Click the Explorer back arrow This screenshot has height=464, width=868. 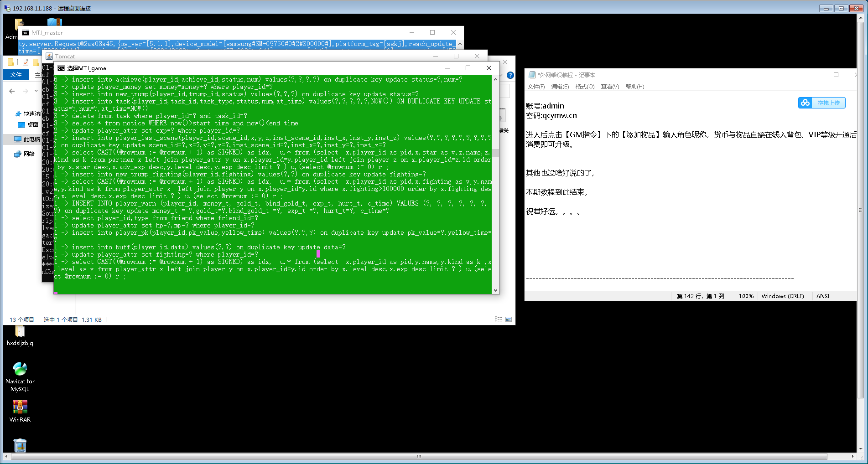coord(12,91)
